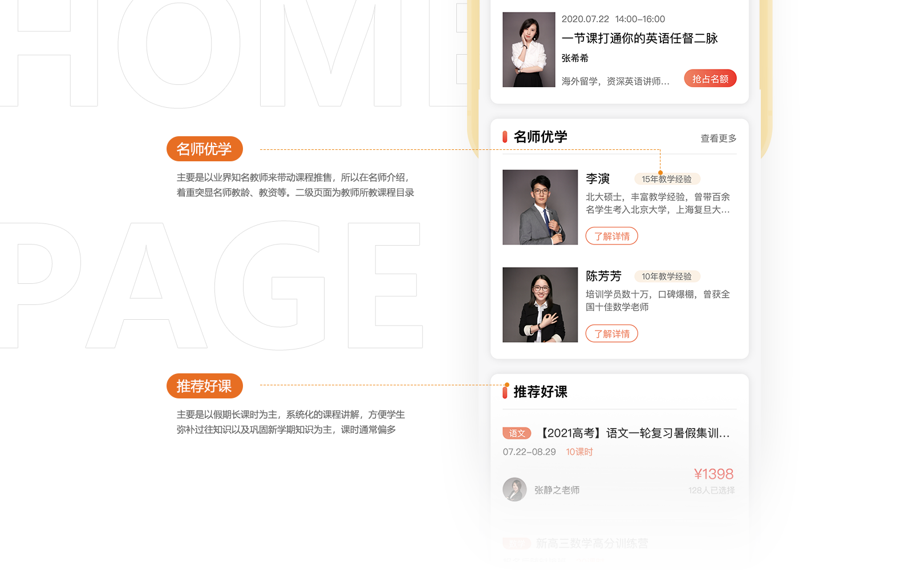This screenshot has width=924, height=570.
Task: Click the faded 新高三数学高分训练营 course
Action: pyautogui.click(x=591, y=544)
